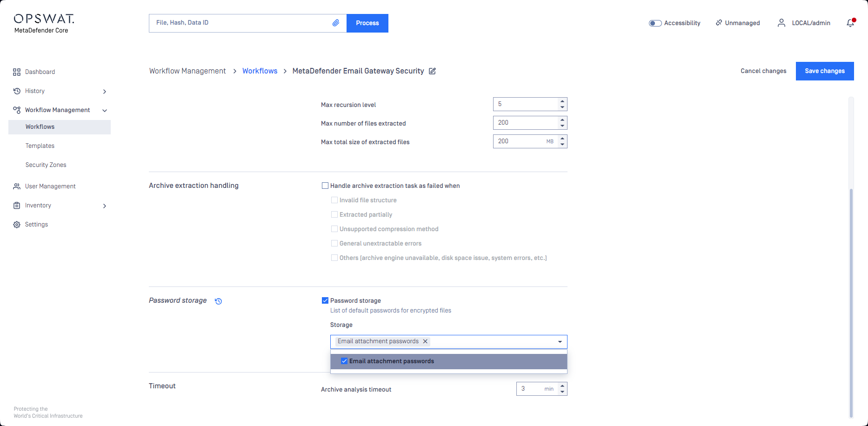Expand the Inventory sidebar chevron

(x=105, y=206)
